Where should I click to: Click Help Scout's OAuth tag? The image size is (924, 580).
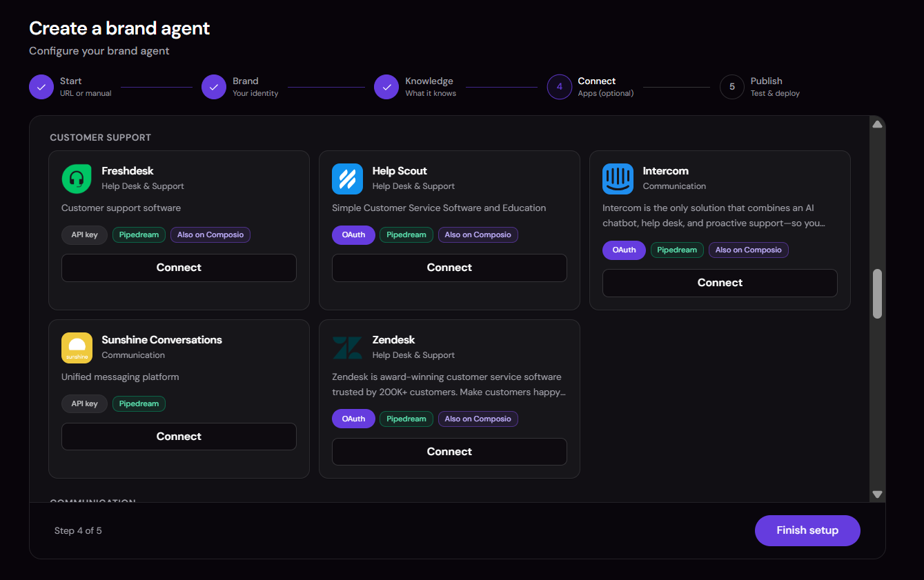[353, 234]
